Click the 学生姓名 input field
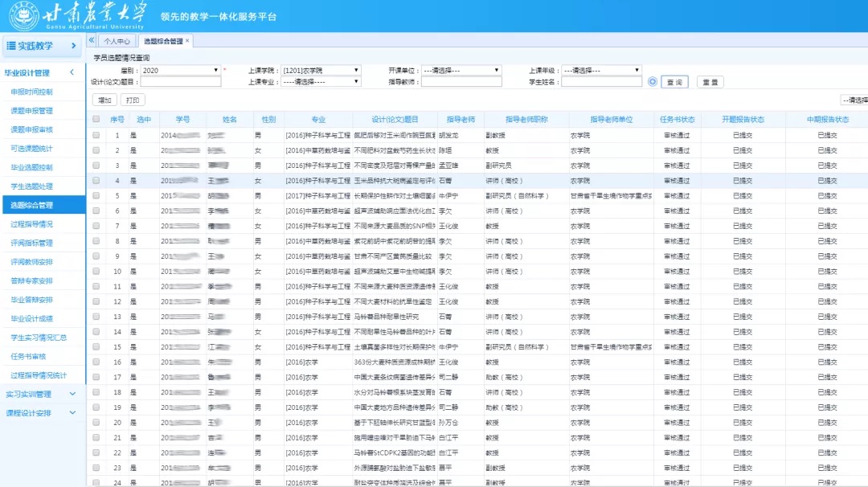Screen dimensions: 868x487 coord(601,81)
